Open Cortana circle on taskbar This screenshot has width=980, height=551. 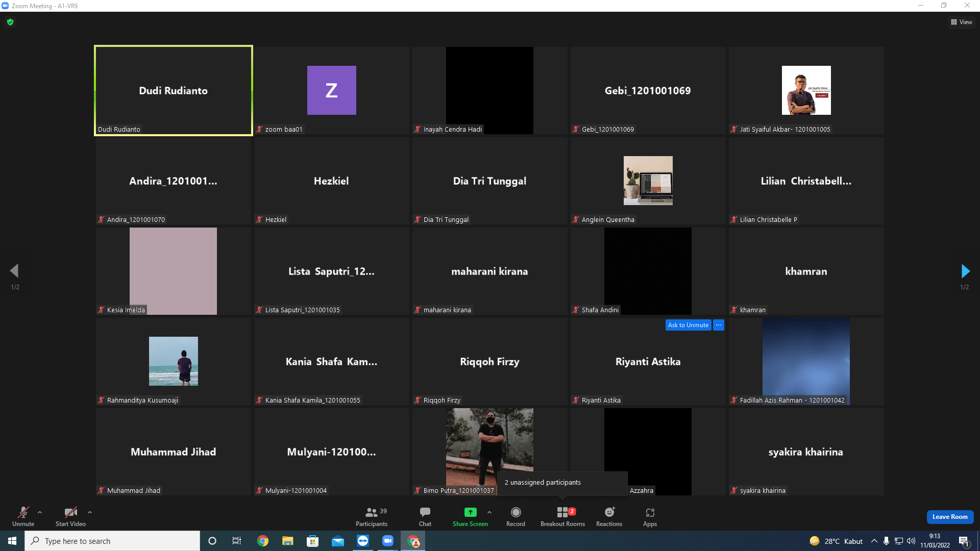212,541
